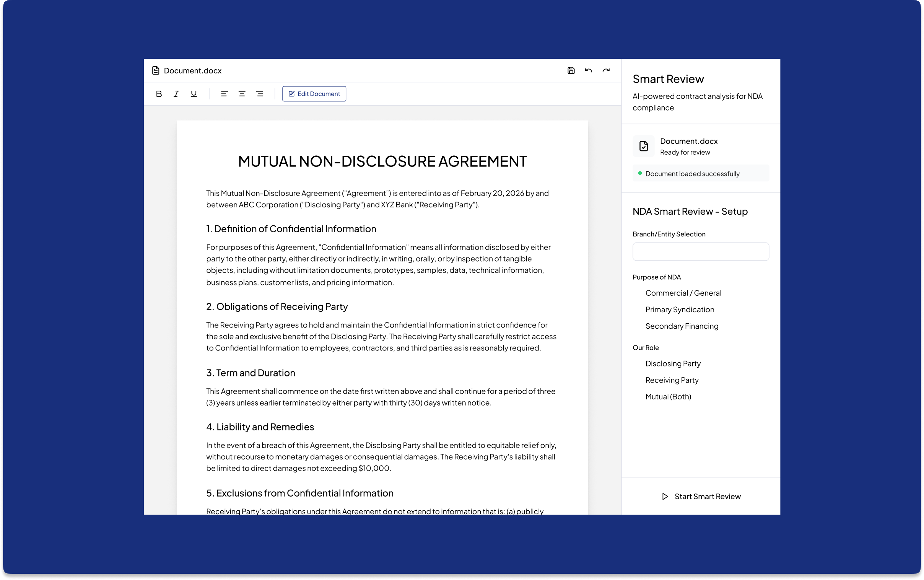Screen dimensions: 924x580
Task: Click heading 4. Liability and Remedies
Action: click(260, 427)
